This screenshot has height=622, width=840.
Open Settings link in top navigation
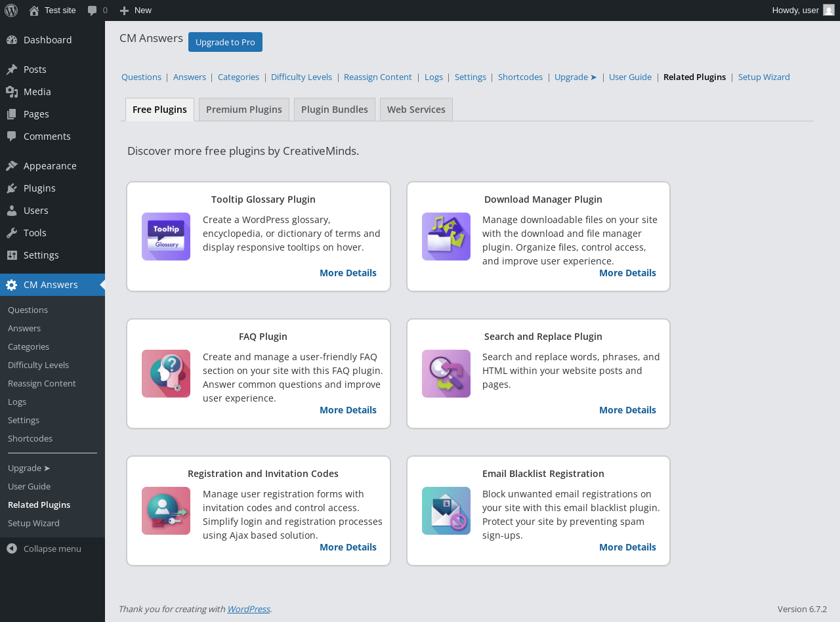[471, 77]
